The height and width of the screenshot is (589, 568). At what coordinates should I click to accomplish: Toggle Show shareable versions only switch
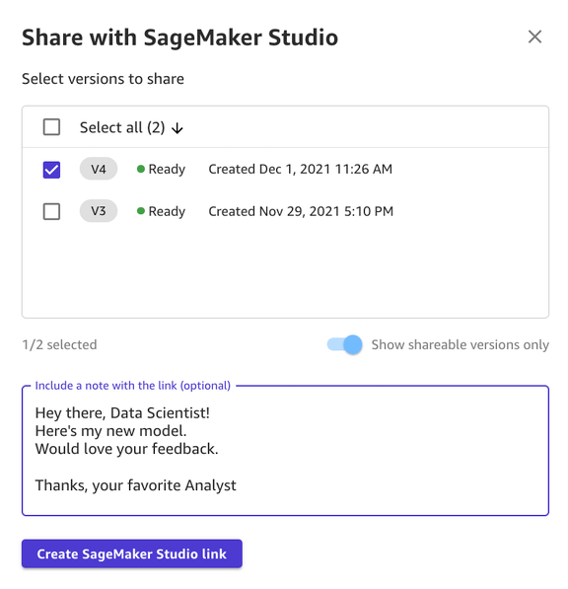click(x=344, y=344)
